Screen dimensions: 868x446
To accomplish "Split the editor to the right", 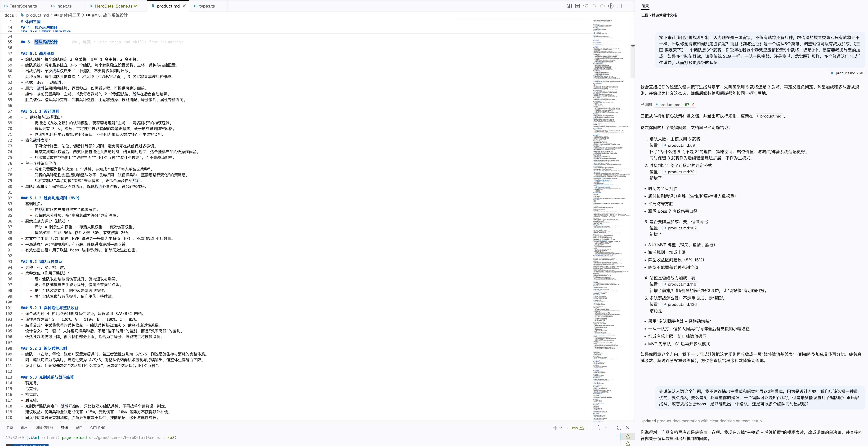I will coord(619,6).
